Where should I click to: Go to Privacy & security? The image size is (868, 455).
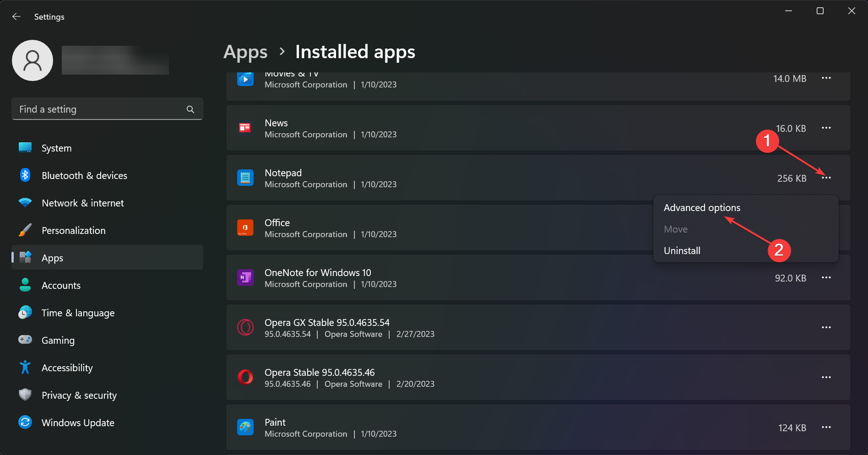pos(107,395)
